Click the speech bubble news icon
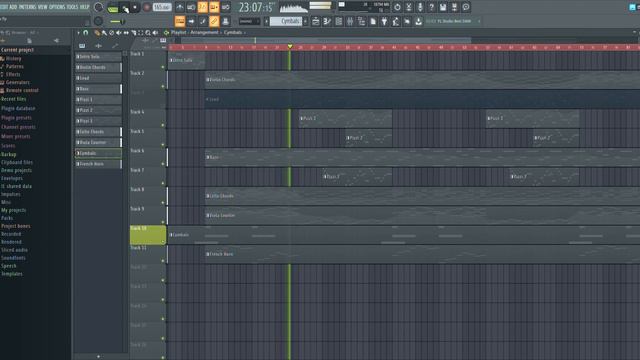Viewport: 640px width, 360px height. click(x=466, y=7)
